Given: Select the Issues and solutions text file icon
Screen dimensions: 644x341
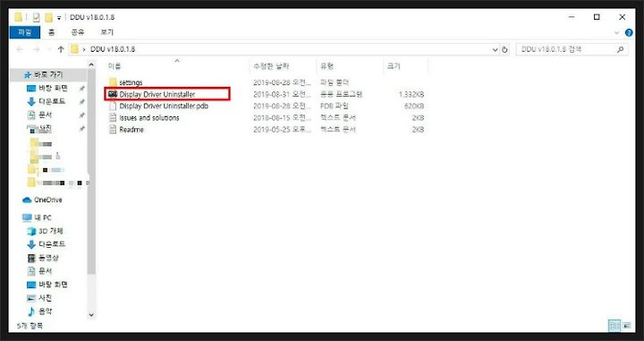Looking at the screenshot, I should pyautogui.click(x=113, y=118).
